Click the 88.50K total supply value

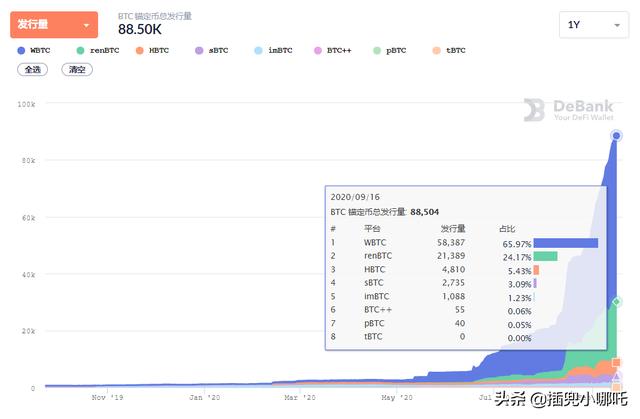tap(140, 30)
